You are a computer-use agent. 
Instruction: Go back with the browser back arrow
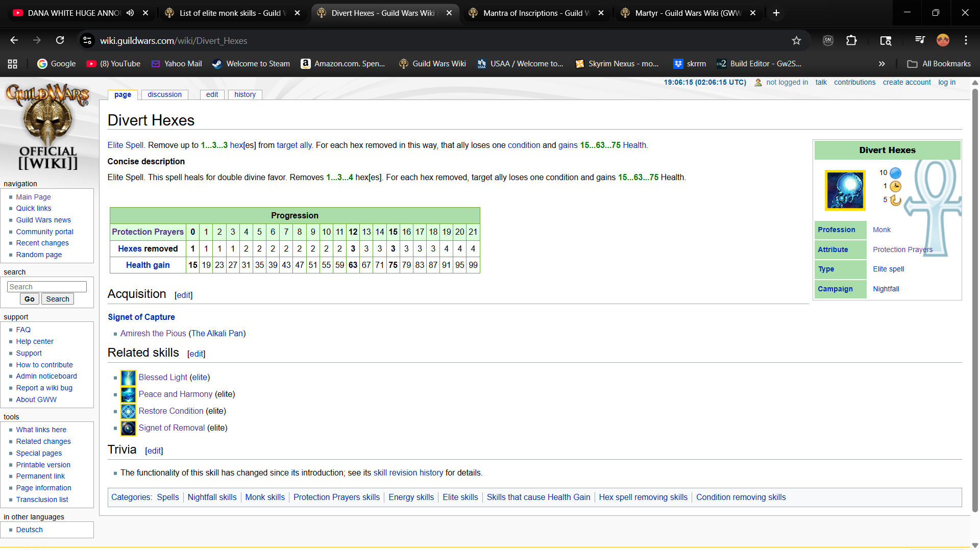click(14, 40)
